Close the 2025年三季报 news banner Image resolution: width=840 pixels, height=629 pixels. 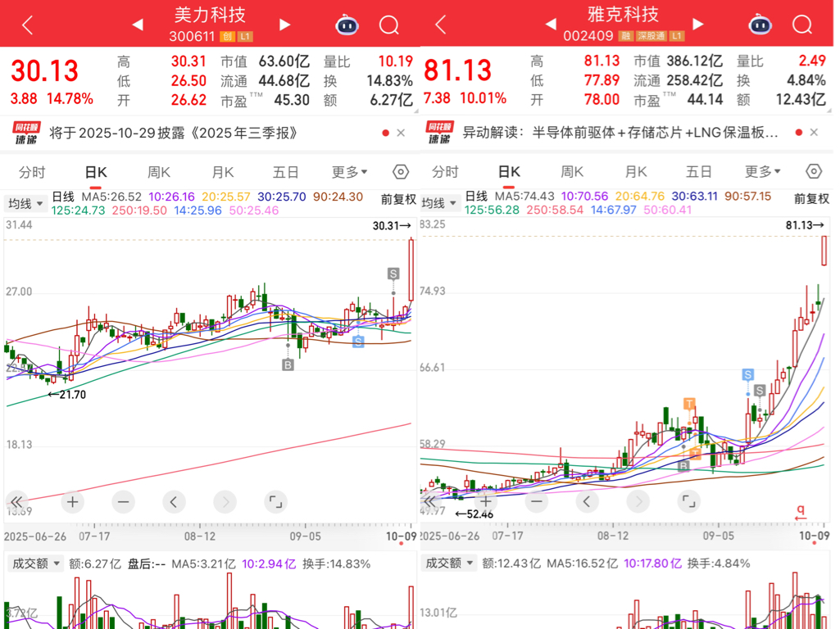(x=401, y=133)
